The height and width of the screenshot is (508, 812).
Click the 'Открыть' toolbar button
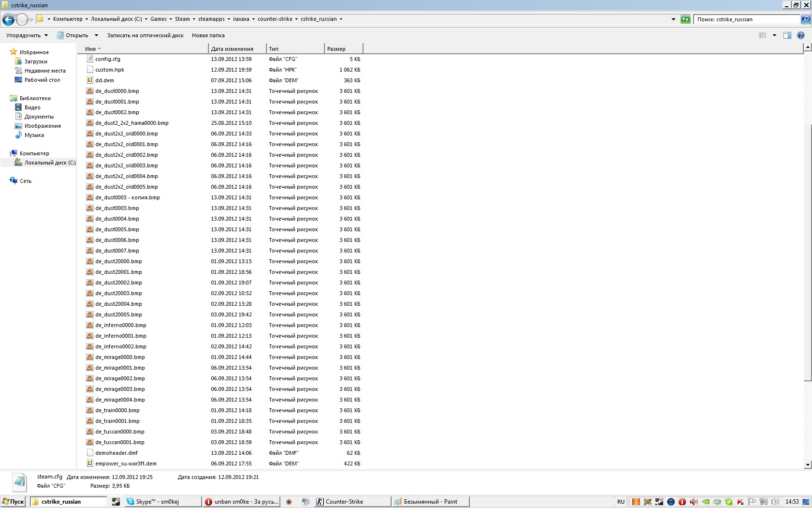(x=72, y=35)
